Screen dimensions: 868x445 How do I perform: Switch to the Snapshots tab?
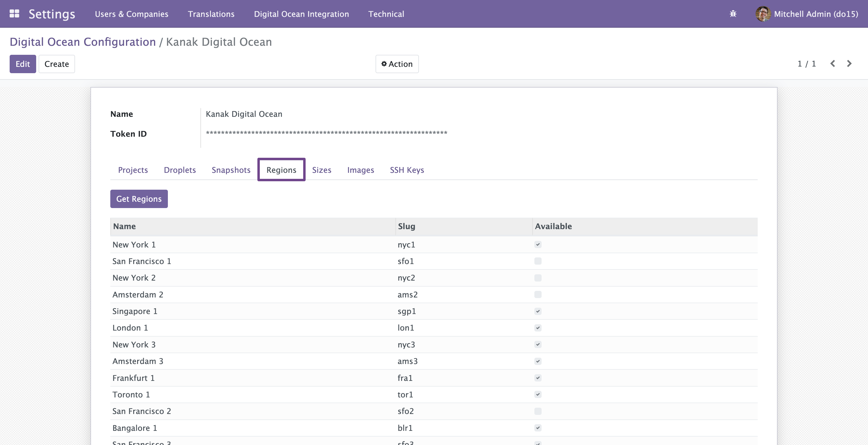231,170
